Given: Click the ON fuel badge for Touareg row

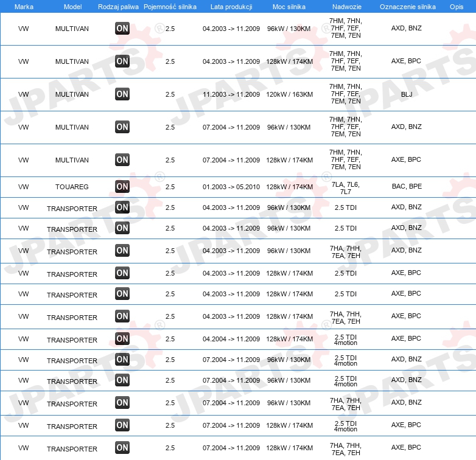Looking at the screenshot, I should (122, 186).
